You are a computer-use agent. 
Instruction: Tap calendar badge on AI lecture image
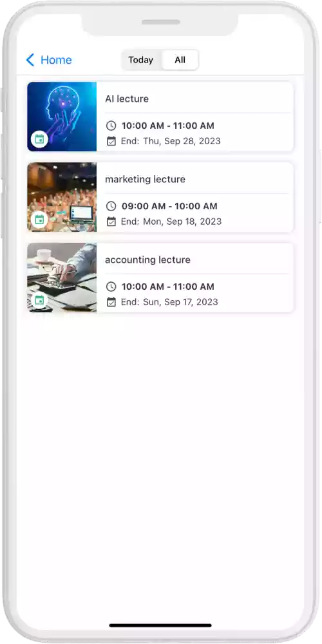click(39, 140)
